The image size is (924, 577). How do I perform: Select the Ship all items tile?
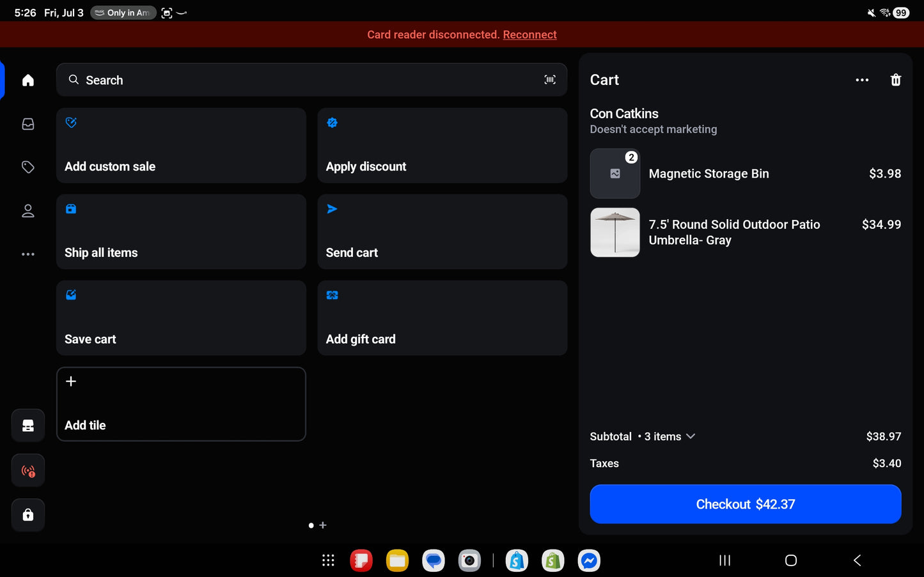point(181,232)
